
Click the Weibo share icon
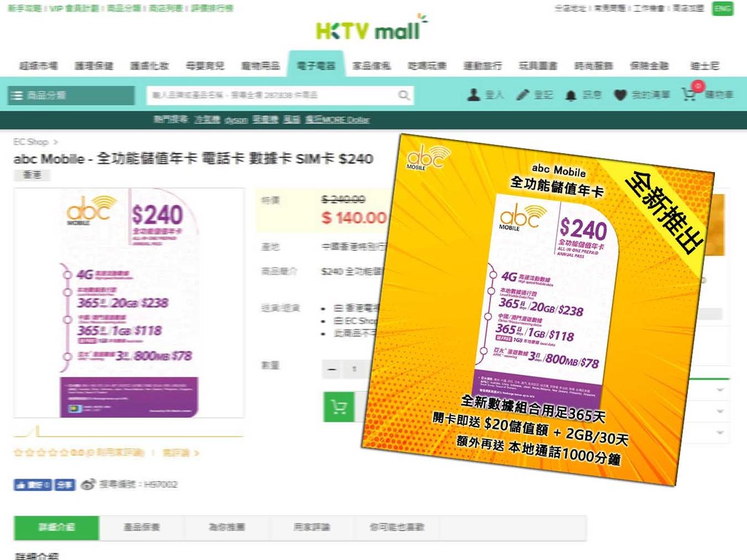88,484
